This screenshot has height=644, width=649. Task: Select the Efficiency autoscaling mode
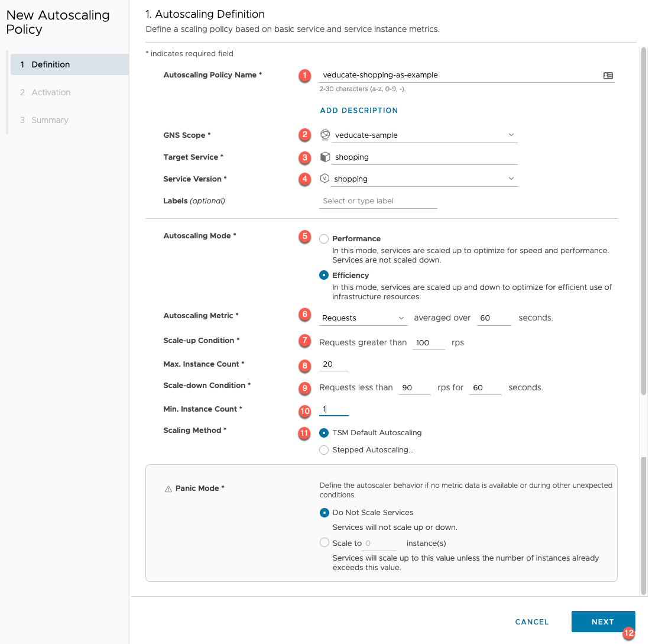[324, 275]
